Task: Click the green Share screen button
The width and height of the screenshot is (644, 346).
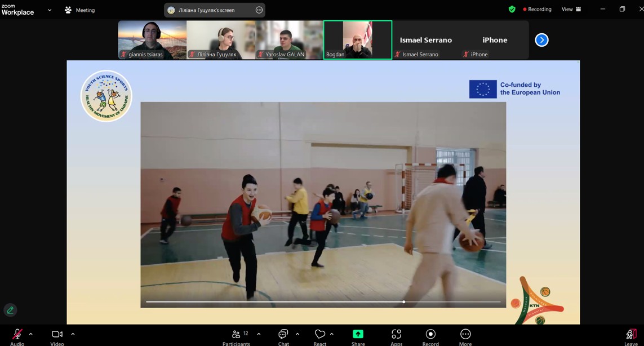Action: point(358,336)
